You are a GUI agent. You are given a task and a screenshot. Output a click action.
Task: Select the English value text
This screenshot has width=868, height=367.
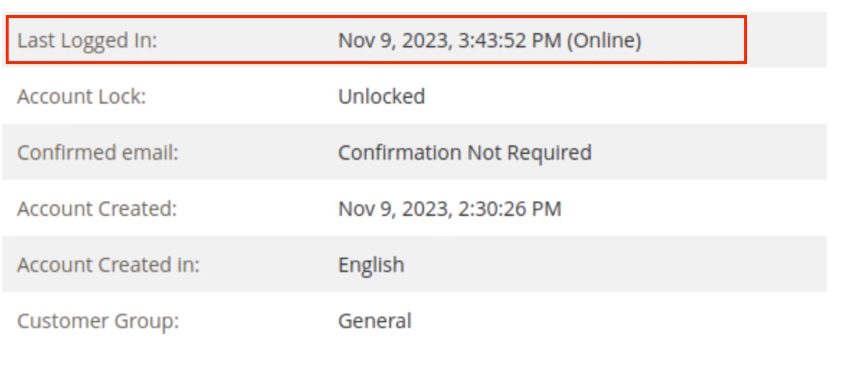[371, 265]
